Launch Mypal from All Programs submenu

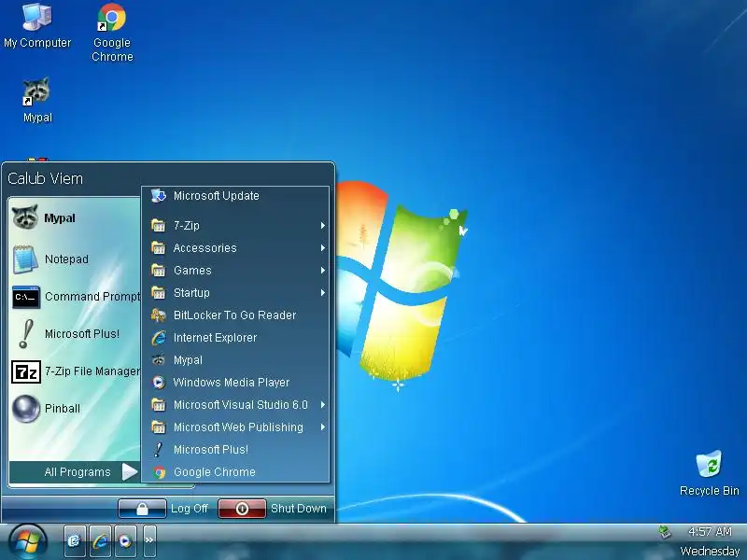(x=235, y=360)
